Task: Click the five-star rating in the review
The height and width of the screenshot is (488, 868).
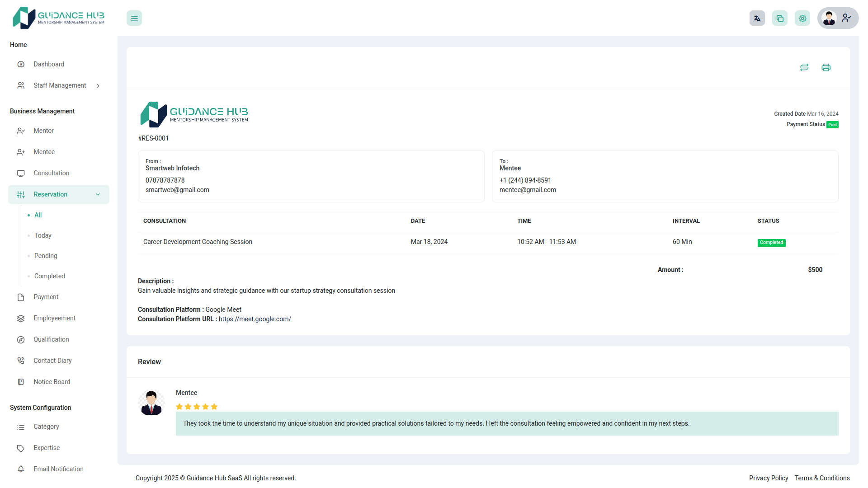Action: pos(197,407)
